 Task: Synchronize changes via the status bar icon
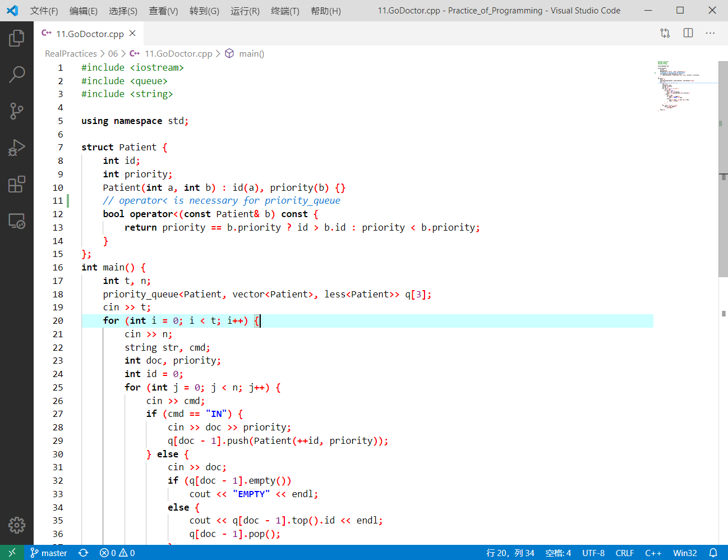(83, 553)
